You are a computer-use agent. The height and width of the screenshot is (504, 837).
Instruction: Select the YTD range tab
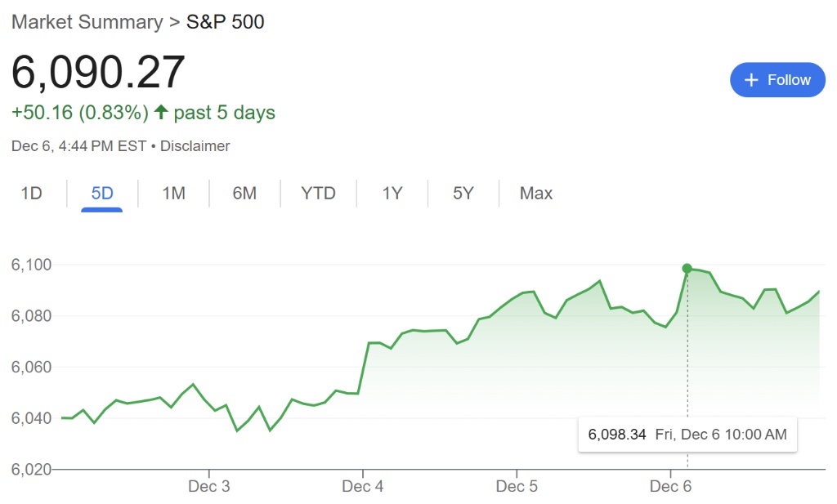click(x=318, y=194)
